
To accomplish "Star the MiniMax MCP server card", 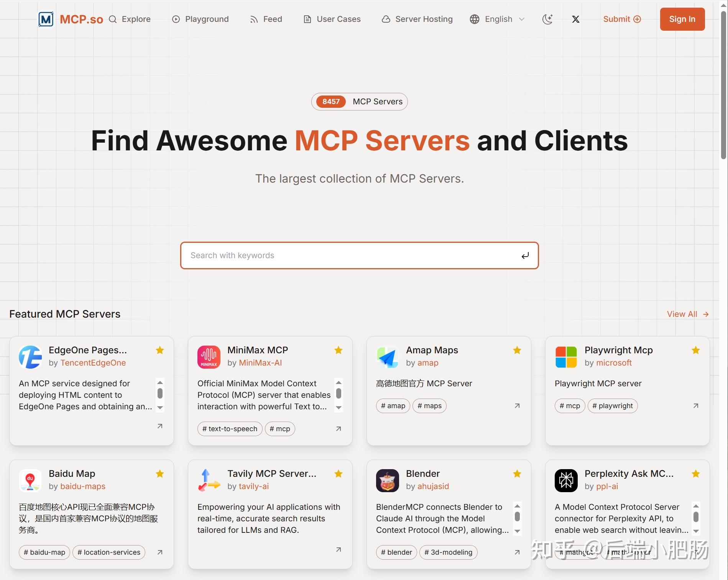I will [338, 350].
